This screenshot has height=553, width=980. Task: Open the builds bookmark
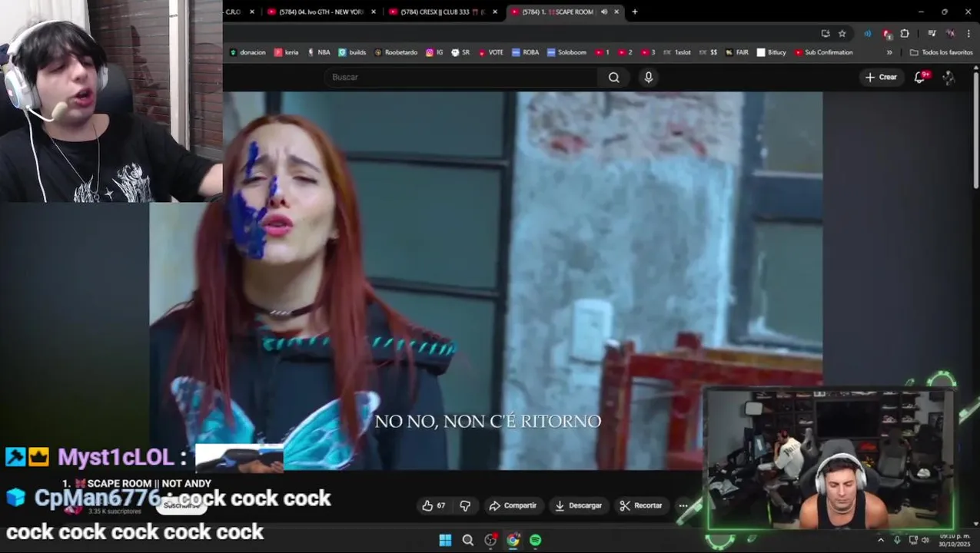coord(352,52)
